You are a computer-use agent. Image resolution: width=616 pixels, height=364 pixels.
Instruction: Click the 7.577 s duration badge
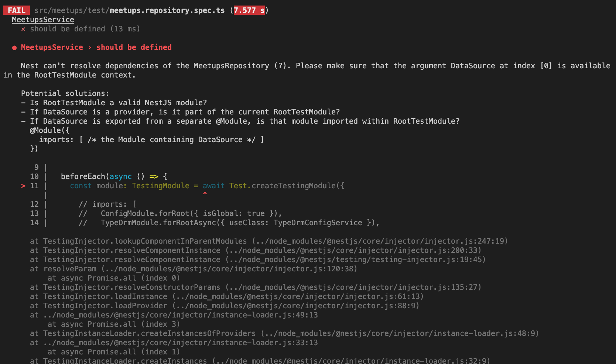point(249,10)
